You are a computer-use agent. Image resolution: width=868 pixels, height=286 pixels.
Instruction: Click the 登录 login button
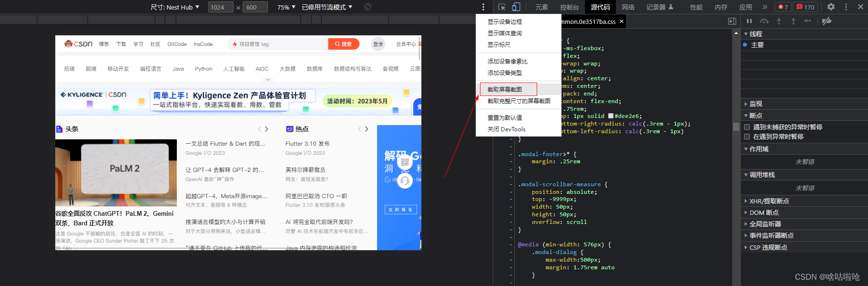pos(378,44)
